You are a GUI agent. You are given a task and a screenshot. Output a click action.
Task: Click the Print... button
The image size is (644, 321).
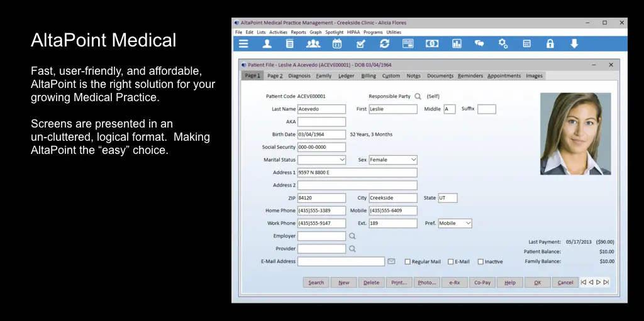(x=399, y=283)
